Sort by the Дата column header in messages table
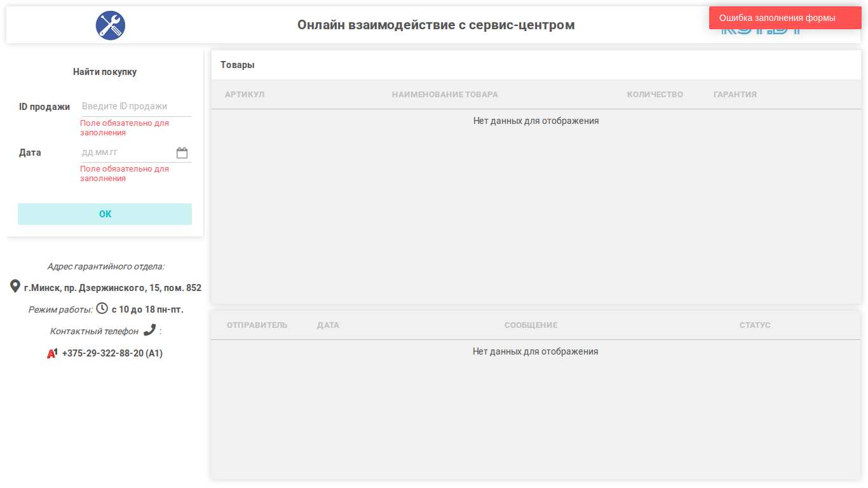Screen dimensions: 868x488 click(x=329, y=325)
